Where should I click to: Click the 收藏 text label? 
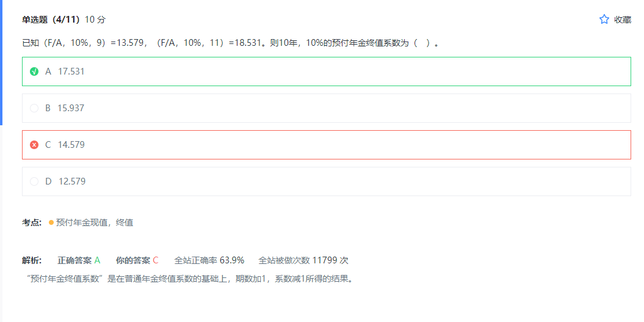coord(623,20)
